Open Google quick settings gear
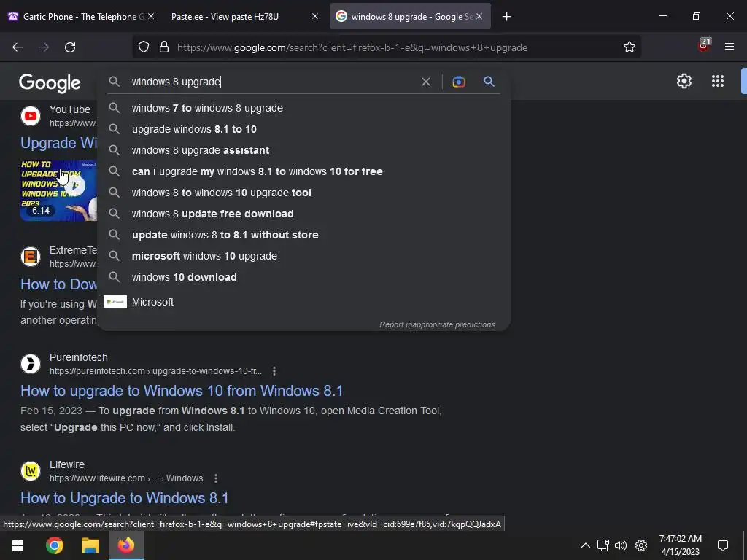This screenshot has width=747, height=560. pos(684,81)
